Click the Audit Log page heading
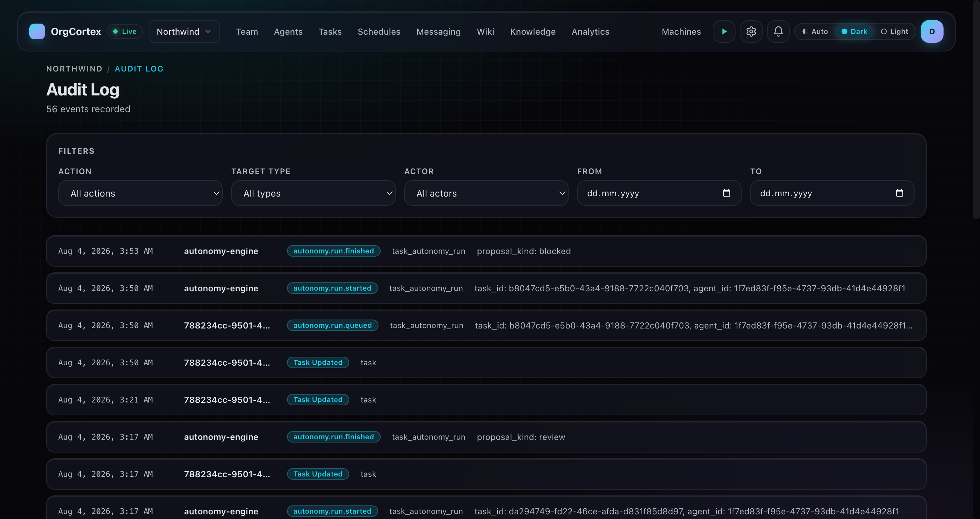 tap(83, 90)
